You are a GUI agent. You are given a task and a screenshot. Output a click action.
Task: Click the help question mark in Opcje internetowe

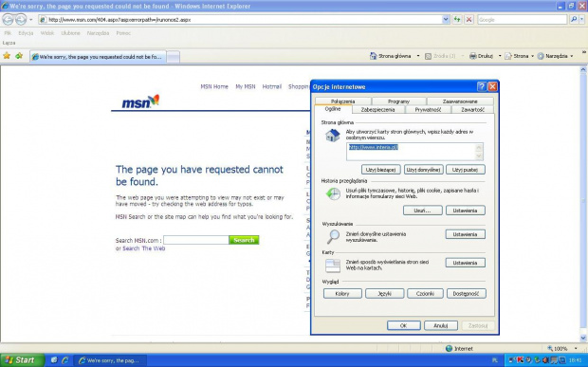coord(482,86)
